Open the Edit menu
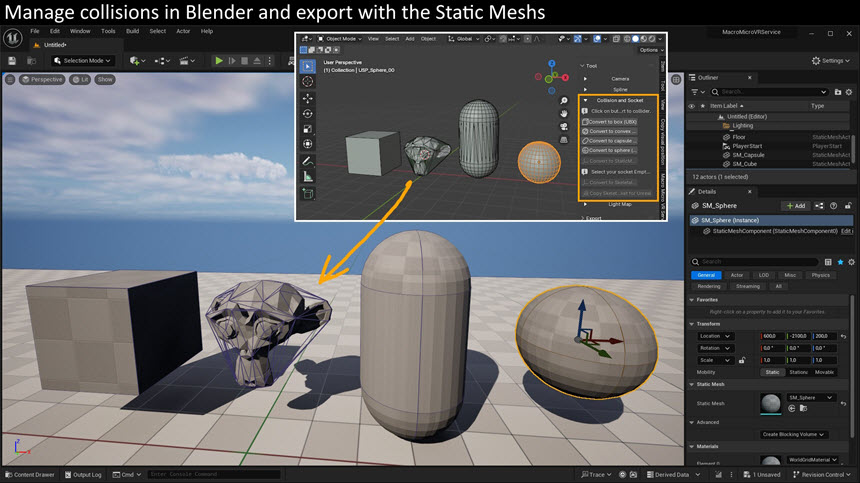 (55, 31)
